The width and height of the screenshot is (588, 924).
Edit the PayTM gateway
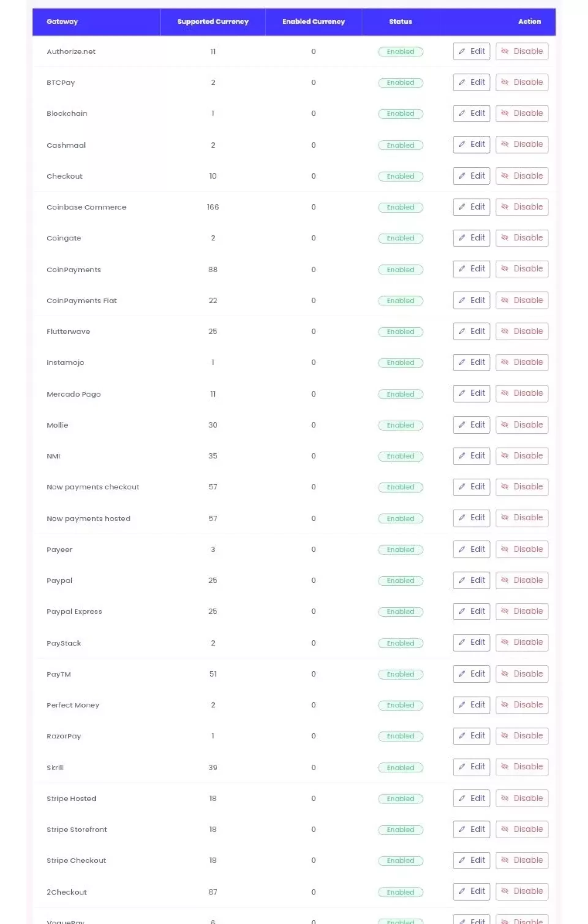pyautogui.click(x=471, y=674)
